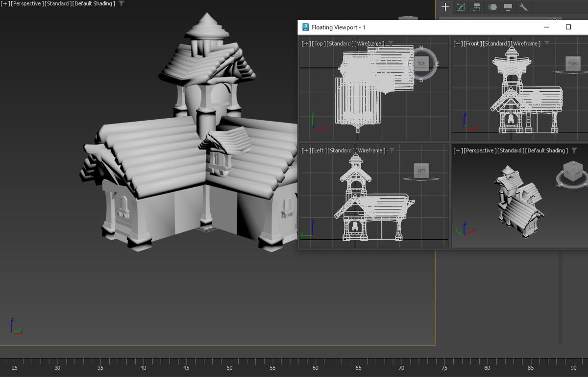
Task: Open the Create tab in command panel
Action: coord(445,7)
